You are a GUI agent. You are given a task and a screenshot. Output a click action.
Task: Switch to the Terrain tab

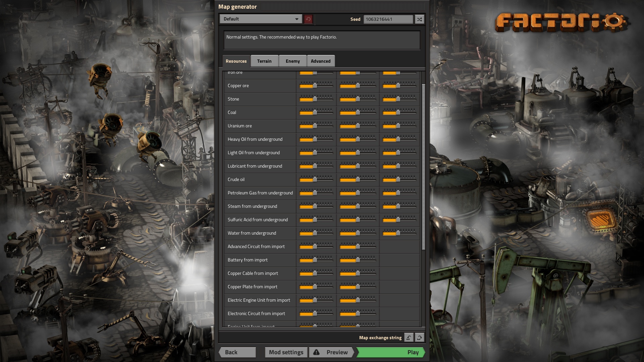pos(264,61)
